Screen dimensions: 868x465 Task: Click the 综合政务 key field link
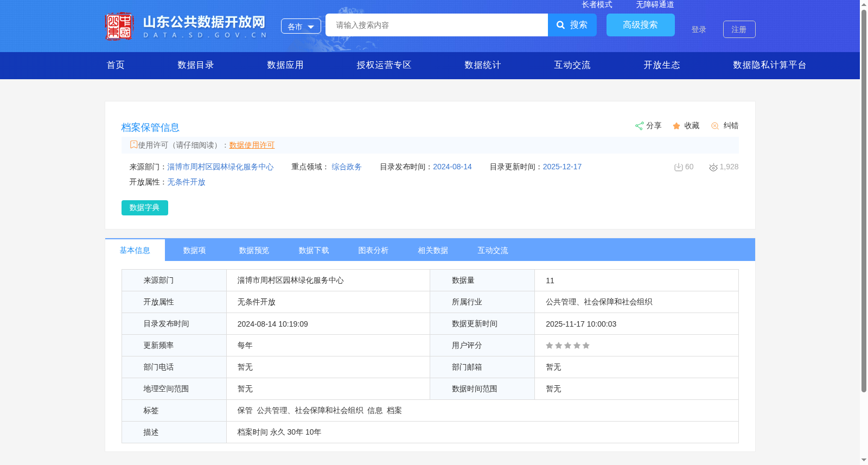pyautogui.click(x=347, y=167)
